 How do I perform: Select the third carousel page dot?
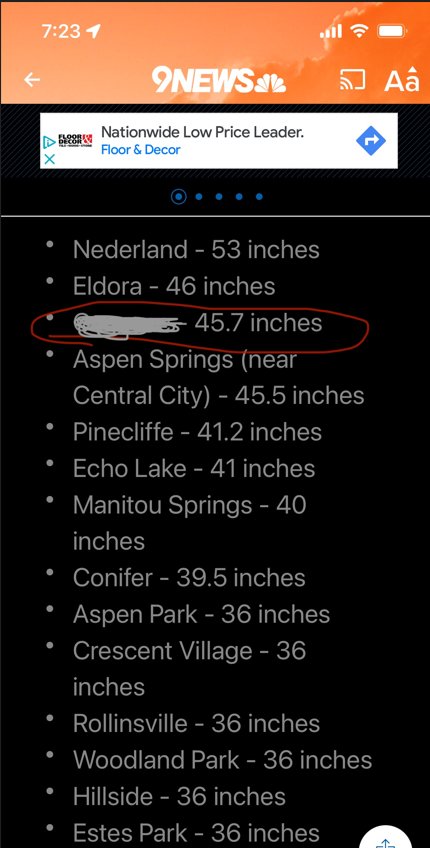pyautogui.click(x=219, y=196)
